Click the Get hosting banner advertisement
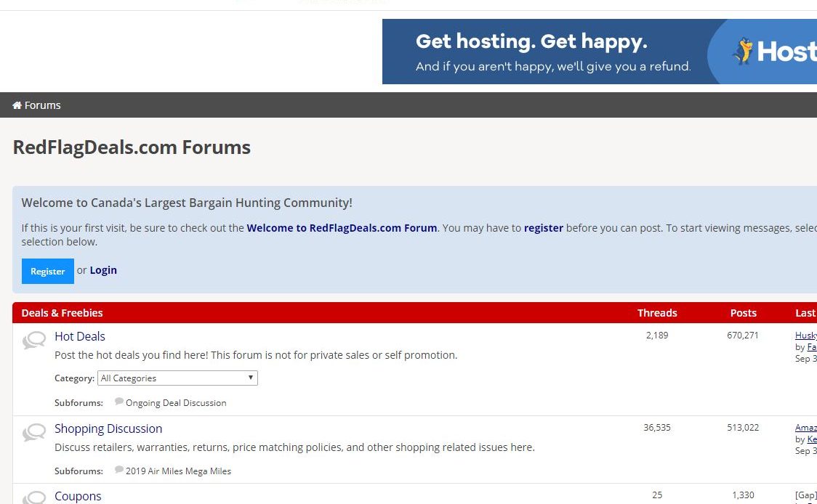Screen dimensions: 817x504 coord(599,52)
